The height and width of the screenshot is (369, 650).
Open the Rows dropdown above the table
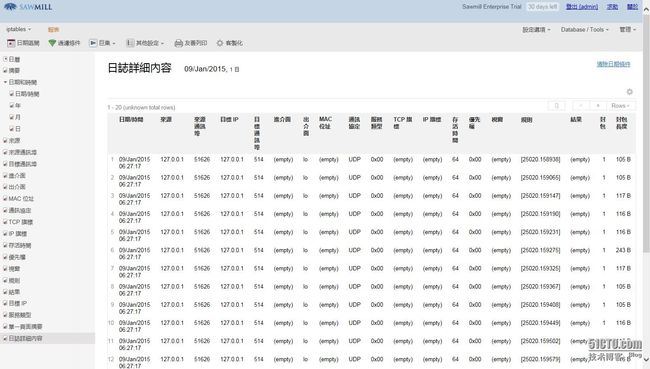click(x=620, y=106)
